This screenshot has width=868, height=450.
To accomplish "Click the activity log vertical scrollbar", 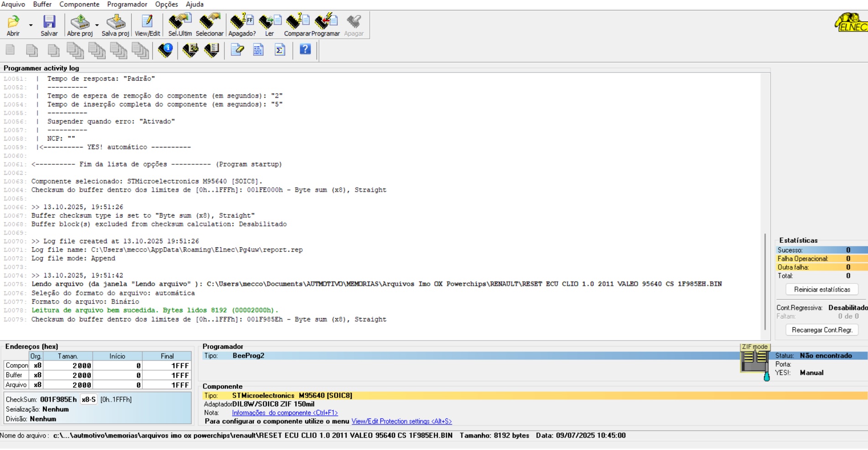I will [765, 281].
